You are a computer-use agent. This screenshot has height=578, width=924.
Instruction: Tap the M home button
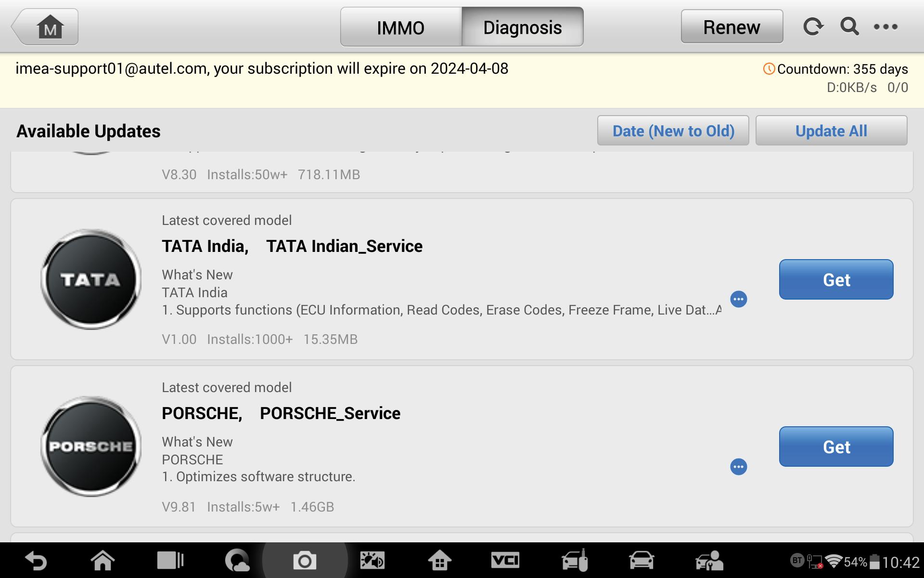point(45,27)
